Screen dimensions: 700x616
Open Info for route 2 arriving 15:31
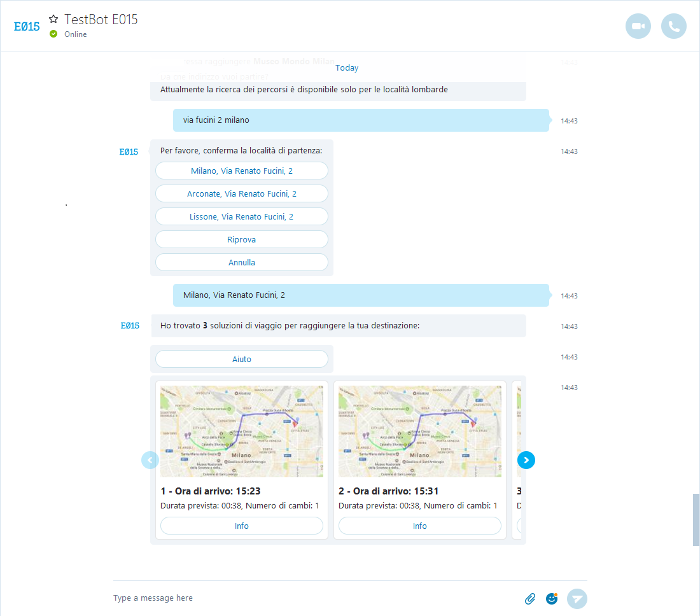pos(420,526)
